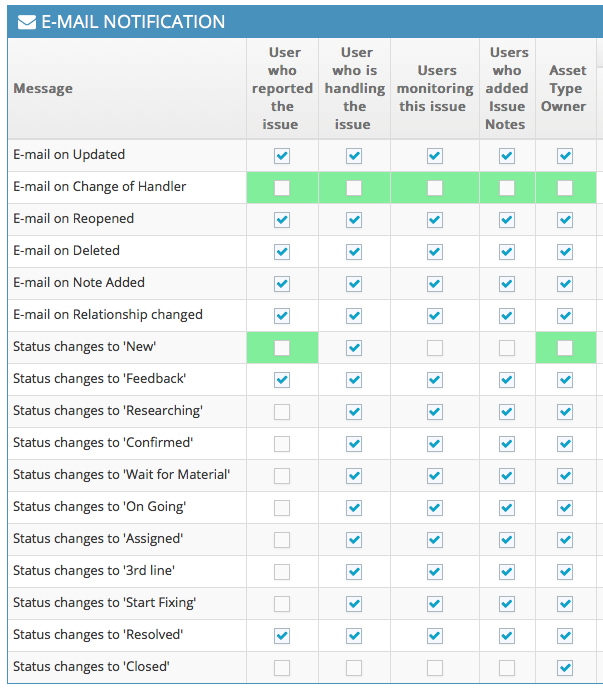Enable Asset Type Owner for Status 'New' row

tap(565, 348)
